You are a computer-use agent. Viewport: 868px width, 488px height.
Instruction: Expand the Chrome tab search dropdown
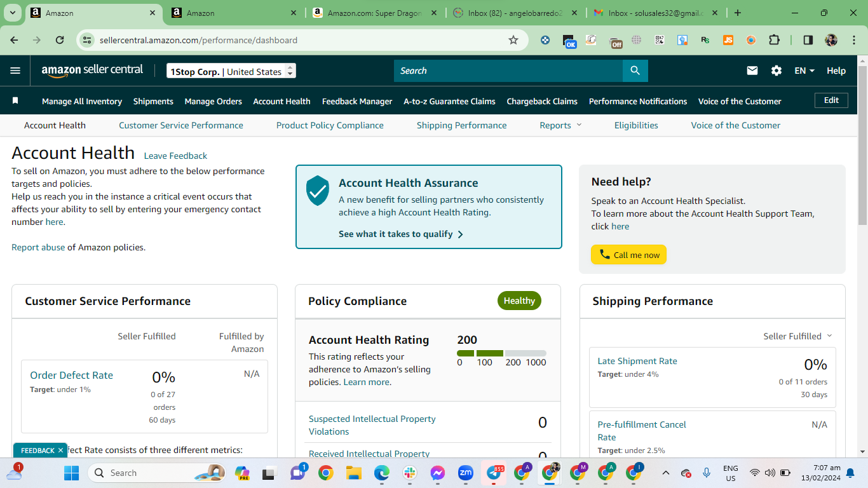pos(13,13)
